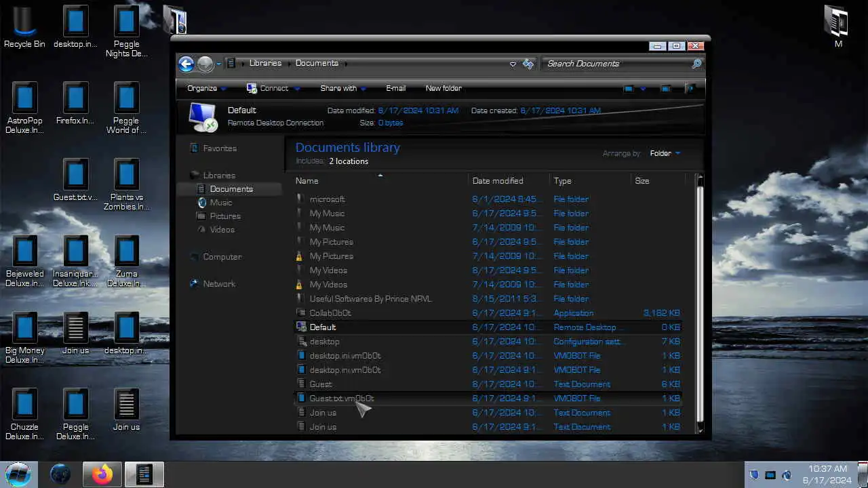Open the Organize menu
The height and width of the screenshot is (488, 868).
pos(207,88)
